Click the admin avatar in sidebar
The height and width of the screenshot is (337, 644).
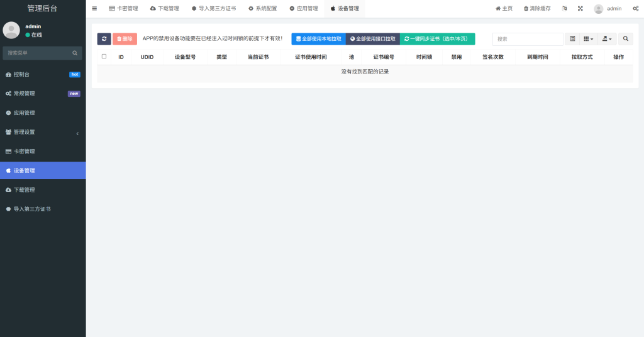[11, 30]
